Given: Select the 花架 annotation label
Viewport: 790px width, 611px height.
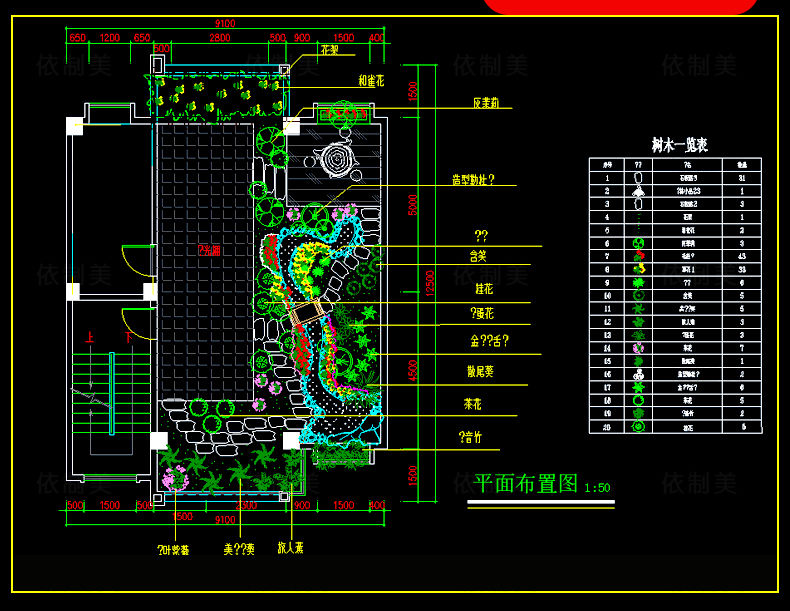Looking at the screenshot, I should 329,49.
